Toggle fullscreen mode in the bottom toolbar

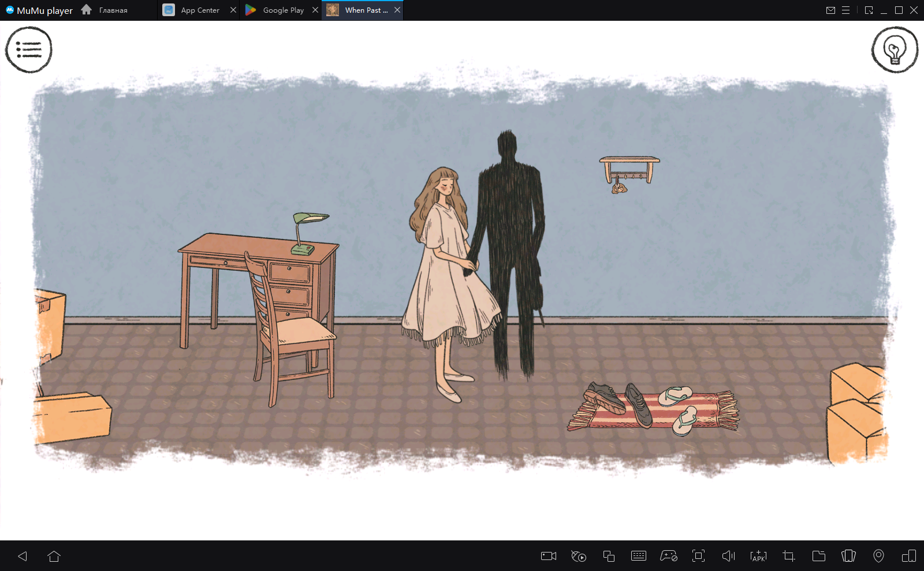click(x=698, y=556)
